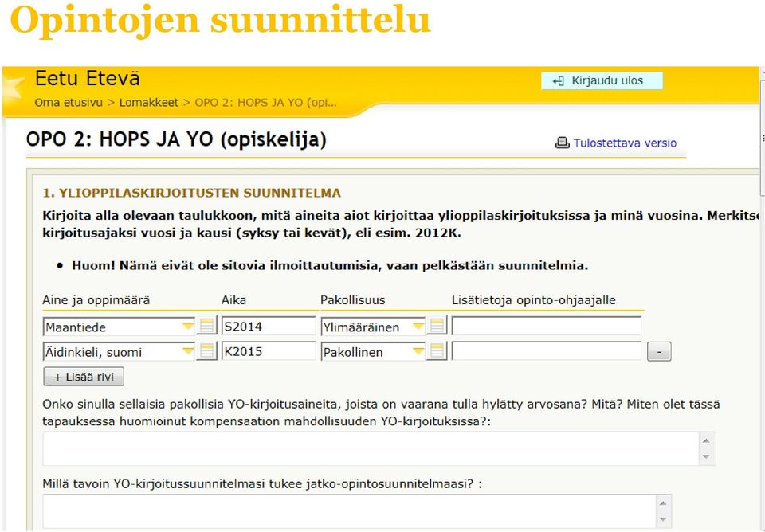The height and width of the screenshot is (532, 765).
Task: Click the Aine ja oppimäärä column header
Action: 96,300
